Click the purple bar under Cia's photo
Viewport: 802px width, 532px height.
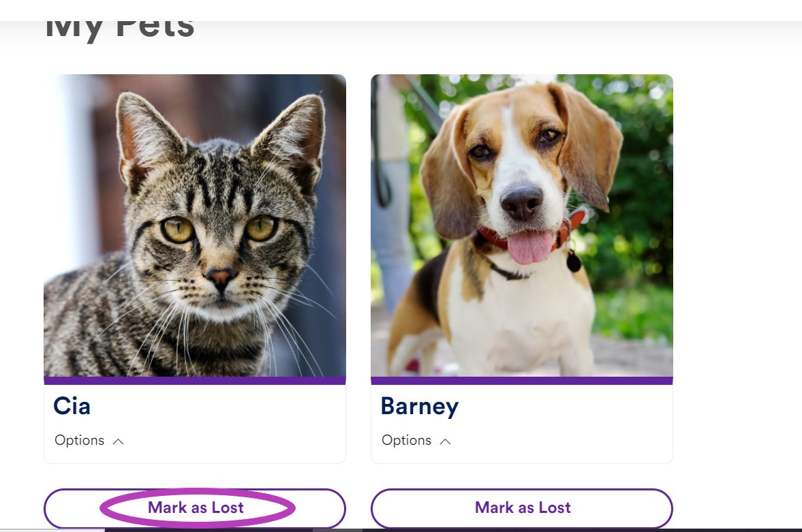[195, 381]
